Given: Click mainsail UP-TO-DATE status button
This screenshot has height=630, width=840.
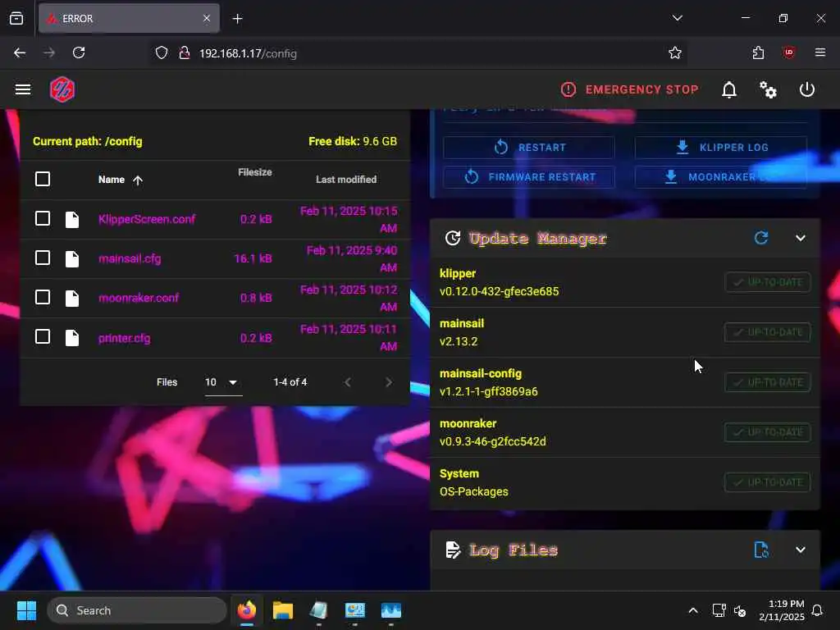Looking at the screenshot, I should [767, 332].
